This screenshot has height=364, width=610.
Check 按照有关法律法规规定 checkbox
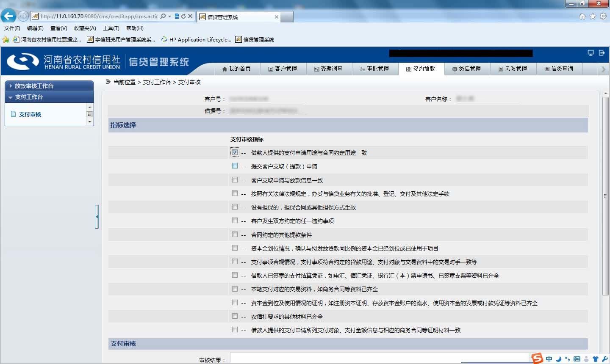pyautogui.click(x=235, y=193)
